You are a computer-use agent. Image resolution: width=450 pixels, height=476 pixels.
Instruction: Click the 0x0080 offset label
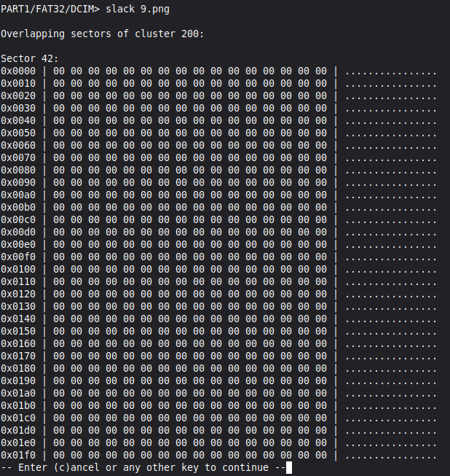(18, 170)
